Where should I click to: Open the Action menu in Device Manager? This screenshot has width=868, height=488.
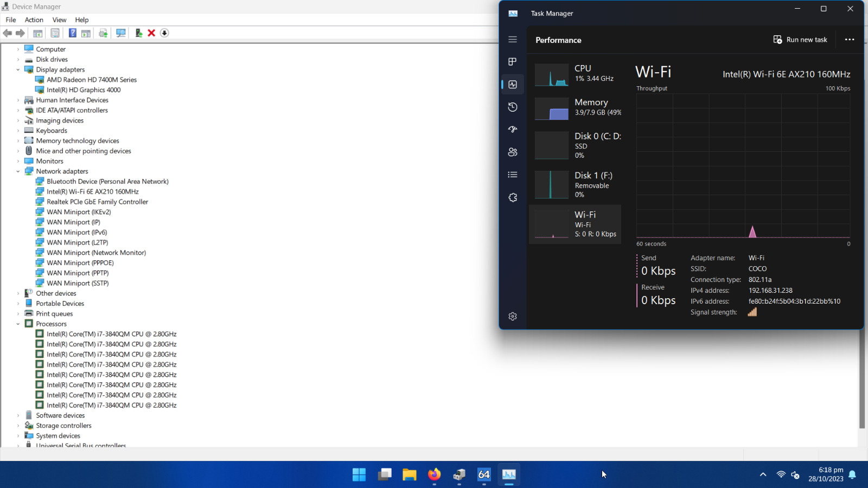click(x=34, y=20)
